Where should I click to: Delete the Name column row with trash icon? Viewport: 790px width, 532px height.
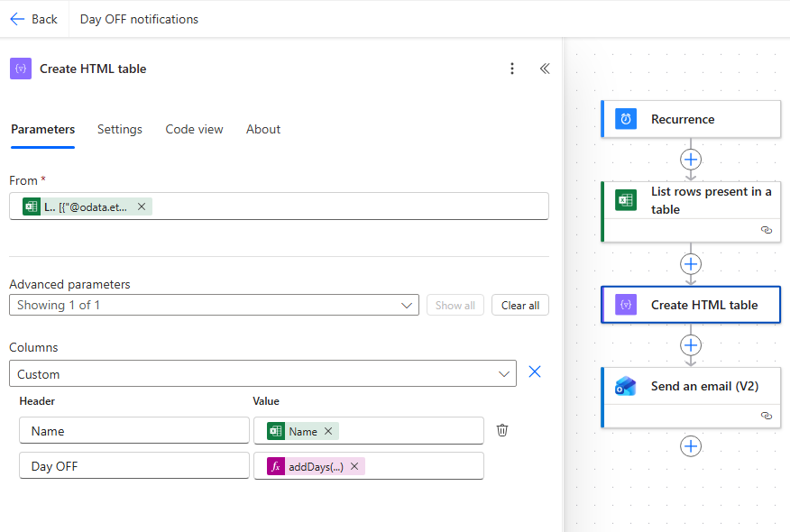click(x=502, y=430)
